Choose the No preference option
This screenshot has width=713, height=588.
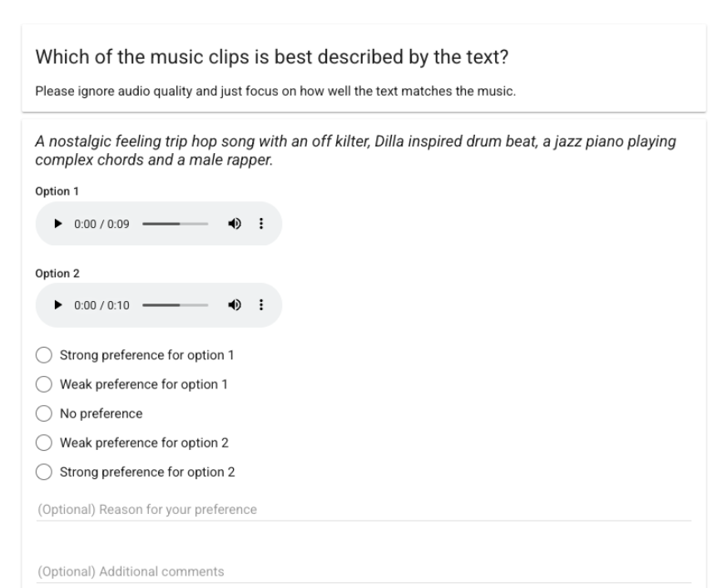(43, 414)
